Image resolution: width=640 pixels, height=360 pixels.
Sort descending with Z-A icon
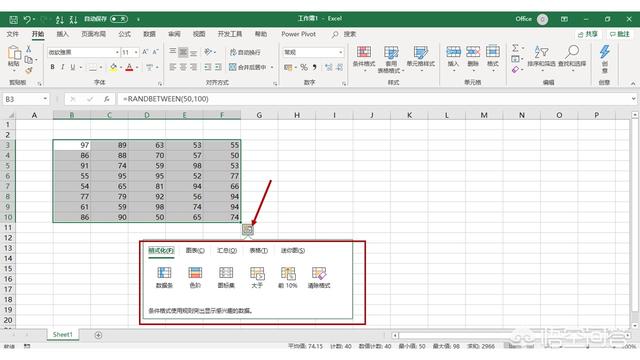coord(73,19)
